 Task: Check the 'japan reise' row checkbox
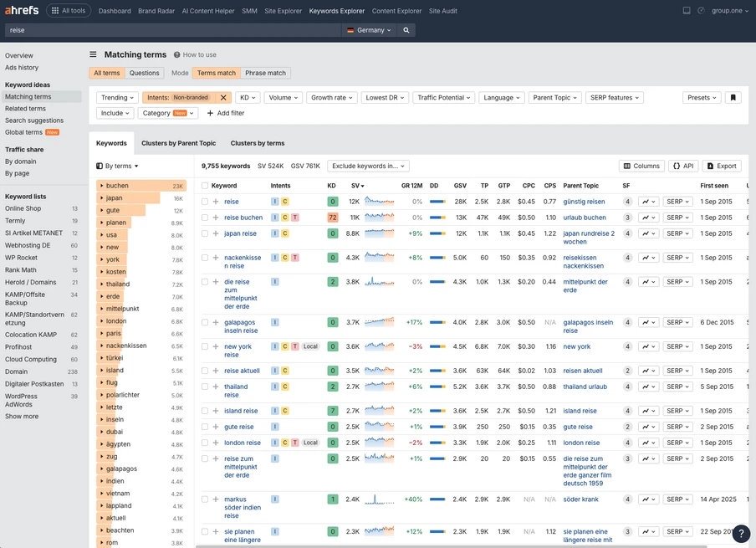[205, 233]
